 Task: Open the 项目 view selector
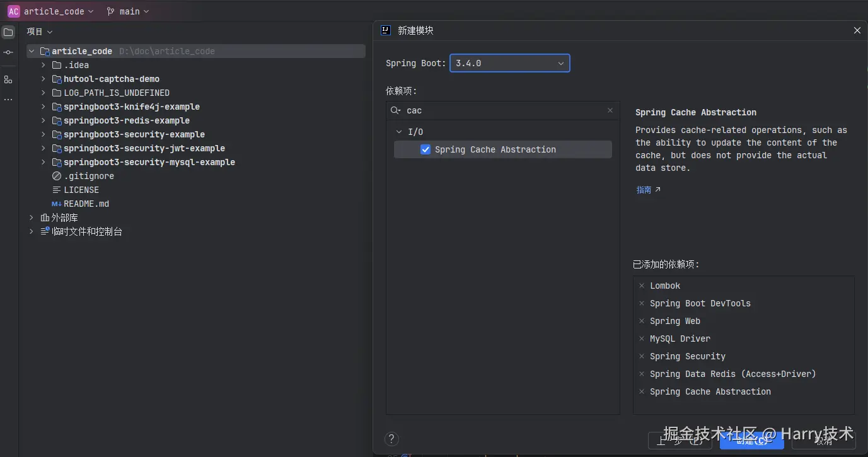tap(39, 32)
